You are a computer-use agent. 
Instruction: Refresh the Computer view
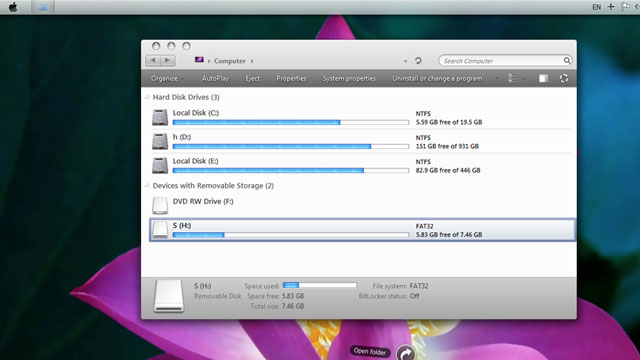(418, 60)
